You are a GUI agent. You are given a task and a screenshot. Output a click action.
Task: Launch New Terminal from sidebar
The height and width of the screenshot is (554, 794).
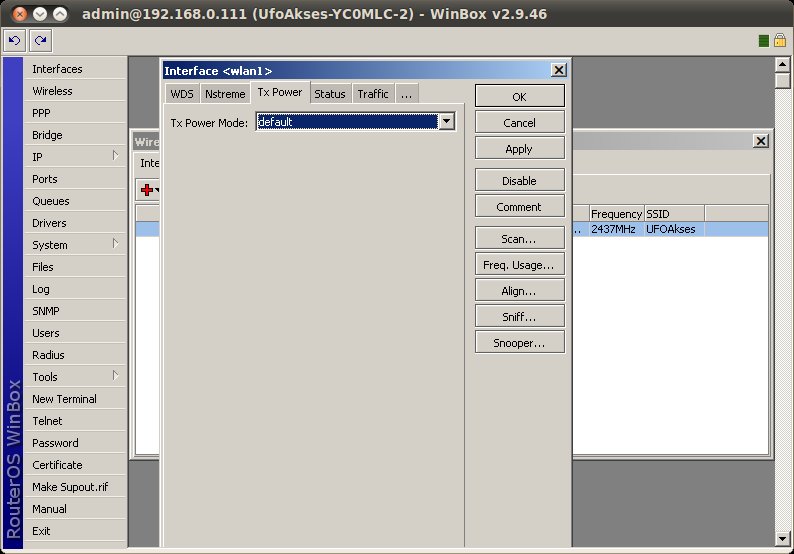(x=75, y=399)
